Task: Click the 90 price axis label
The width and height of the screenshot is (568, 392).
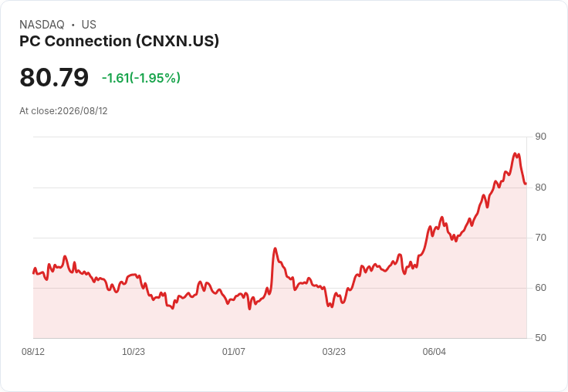Action: [x=540, y=137]
